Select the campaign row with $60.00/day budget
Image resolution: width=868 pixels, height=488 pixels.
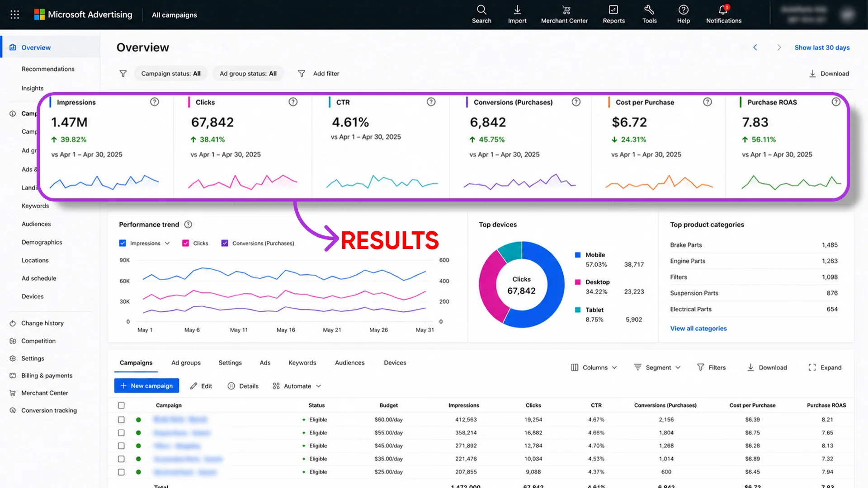tap(121, 420)
